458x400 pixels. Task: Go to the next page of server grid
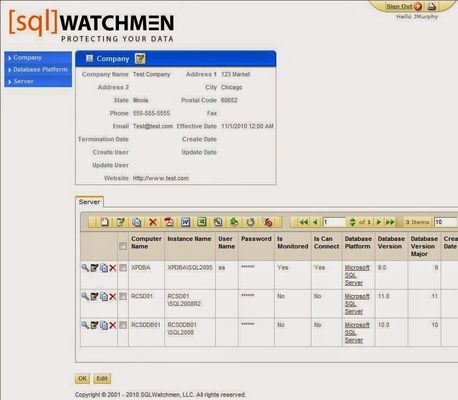(x=379, y=222)
